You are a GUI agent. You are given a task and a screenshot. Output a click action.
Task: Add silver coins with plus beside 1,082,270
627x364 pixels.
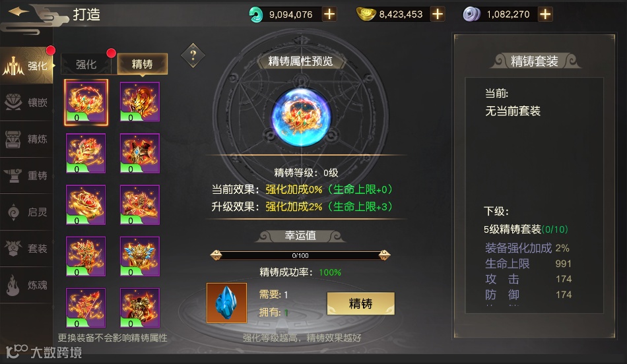(x=545, y=15)
